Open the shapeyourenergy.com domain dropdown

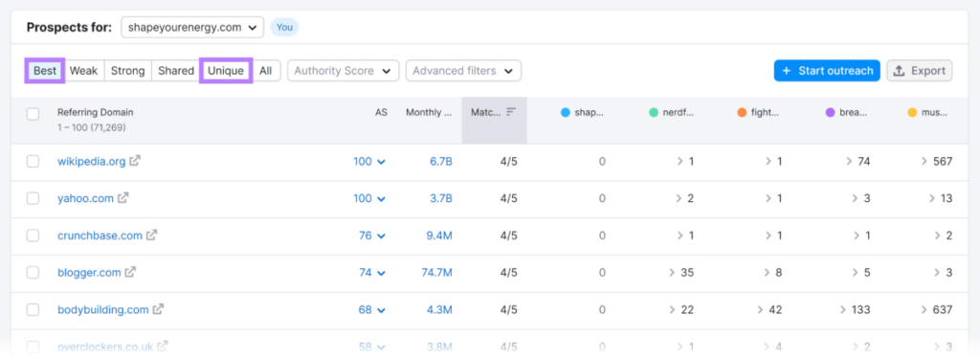point(192,28)
